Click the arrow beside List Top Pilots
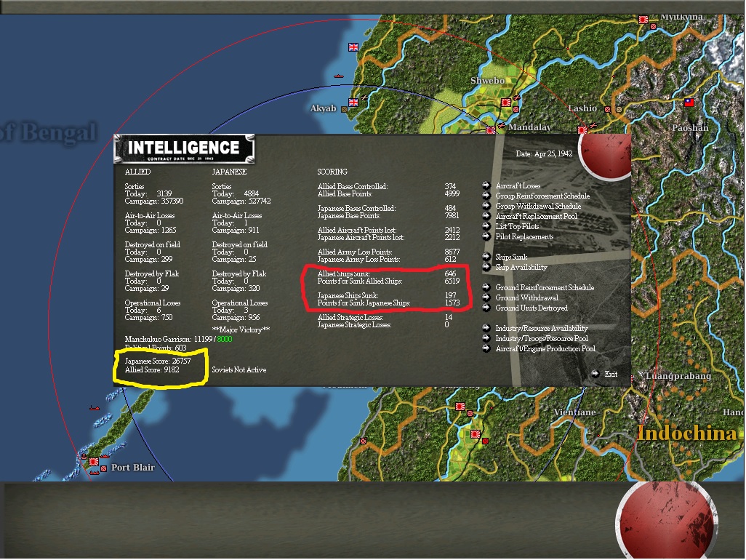The image size is (746, 560). click(x=486, y=226)
